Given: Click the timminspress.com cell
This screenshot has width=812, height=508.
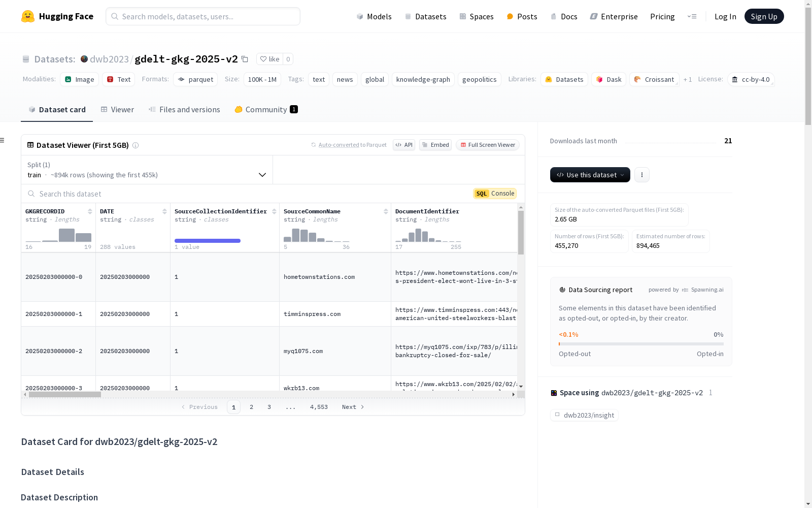Looking at the screenshot, I should click(335, 314).
